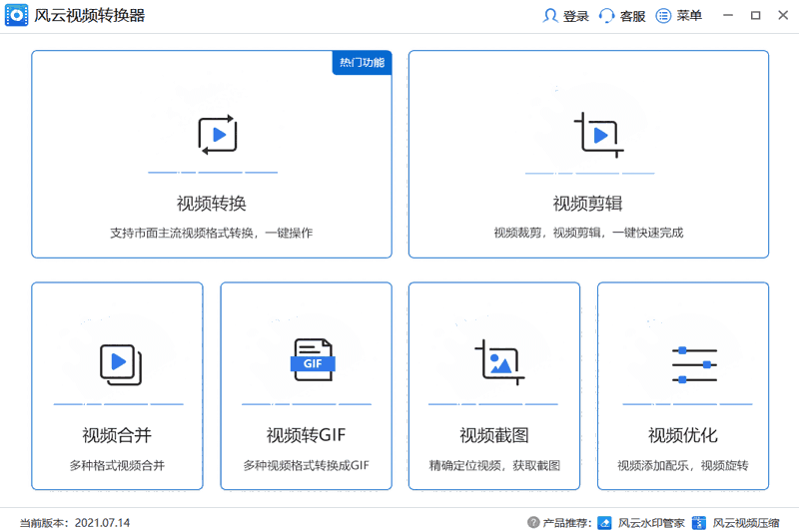Viewport: 799px width, 532px height.
Task: Select the 视频转换 title
Action: (212, 204)
